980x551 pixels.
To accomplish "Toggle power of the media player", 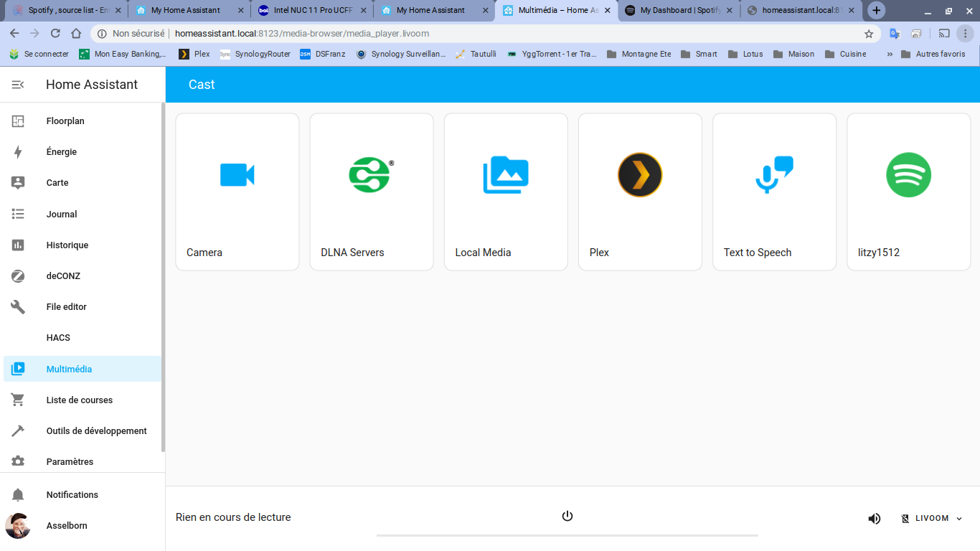I will (567, 516).
